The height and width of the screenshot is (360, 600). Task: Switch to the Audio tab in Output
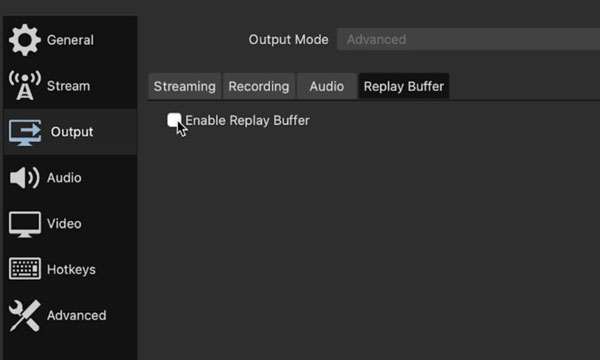tap(327, 86)
